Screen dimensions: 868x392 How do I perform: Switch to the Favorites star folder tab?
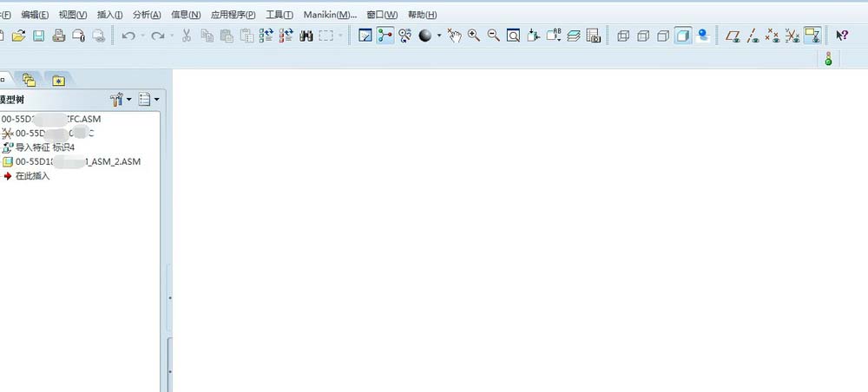tap(59, 81)
